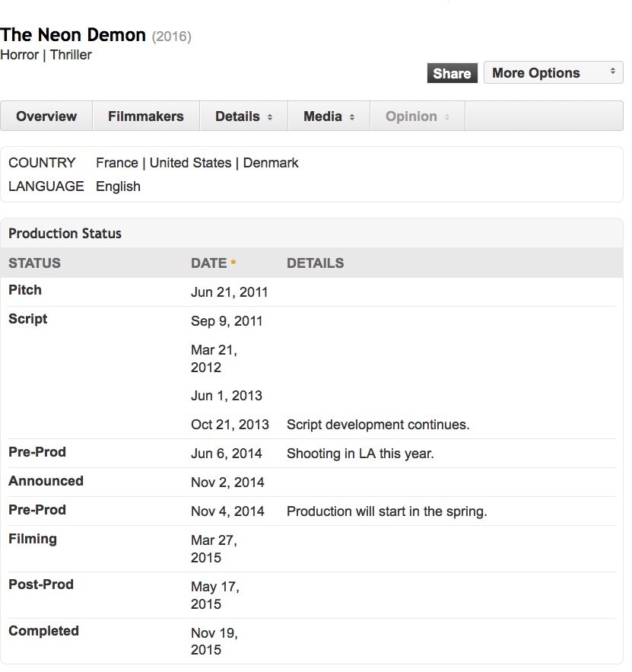Click the orange asterisk beside DATE
The width and height of the screenshot is (632, 672).
point(233,263)
